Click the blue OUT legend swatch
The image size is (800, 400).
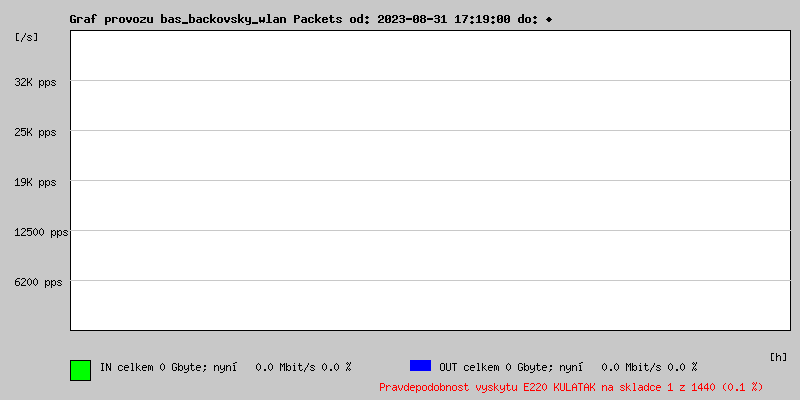pyautogui.click(x=420, y=365)
